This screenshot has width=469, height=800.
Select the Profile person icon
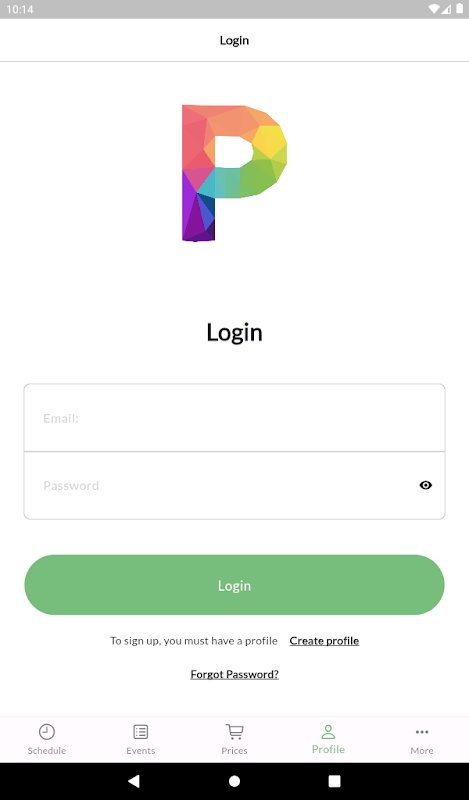[328, 732]
